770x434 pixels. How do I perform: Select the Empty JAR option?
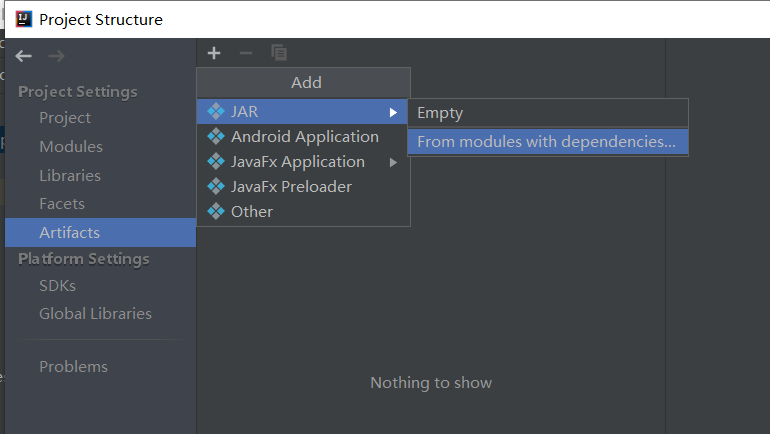440,113
